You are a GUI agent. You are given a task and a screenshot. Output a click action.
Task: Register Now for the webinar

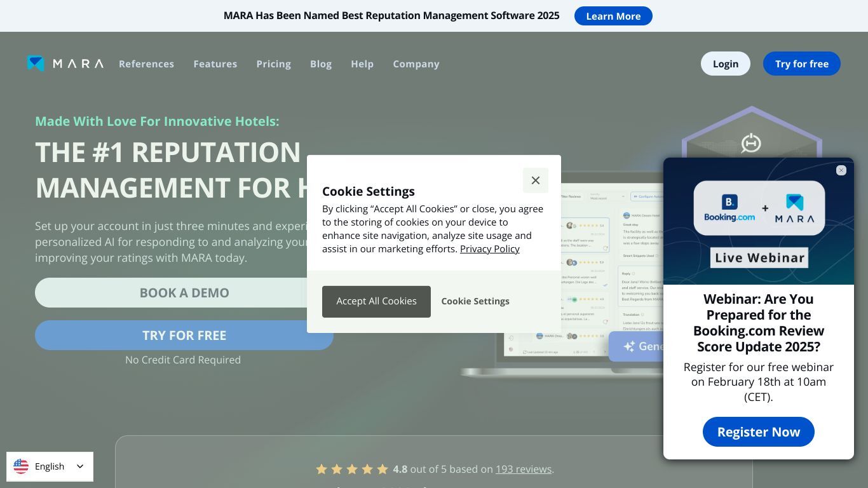(759, 432)
